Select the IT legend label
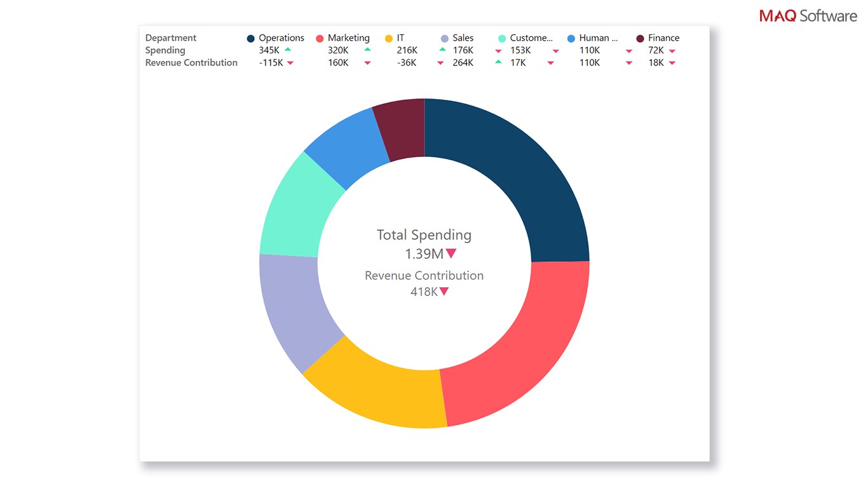The image size is (868, 488). tap(400, 38)
